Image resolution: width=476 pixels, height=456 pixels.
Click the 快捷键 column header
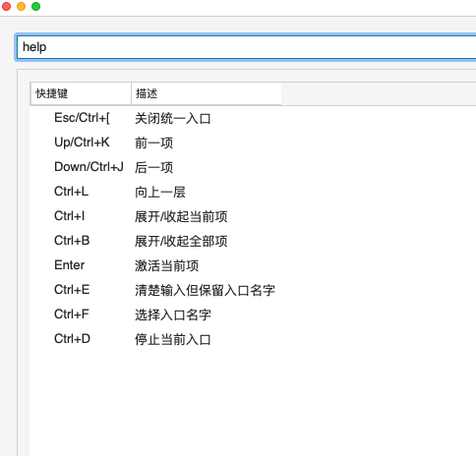pyautogui.click(x=81, y=93)
